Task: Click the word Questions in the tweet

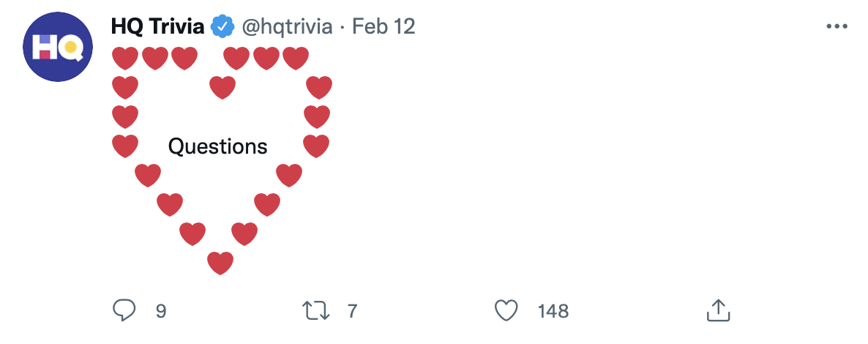Action: coord(217,146)
